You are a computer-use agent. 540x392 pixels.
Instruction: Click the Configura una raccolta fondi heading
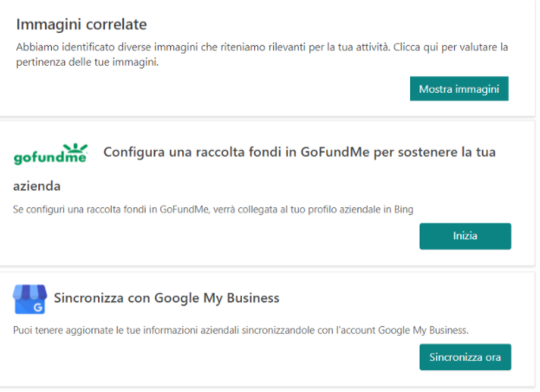pos(299,152)
